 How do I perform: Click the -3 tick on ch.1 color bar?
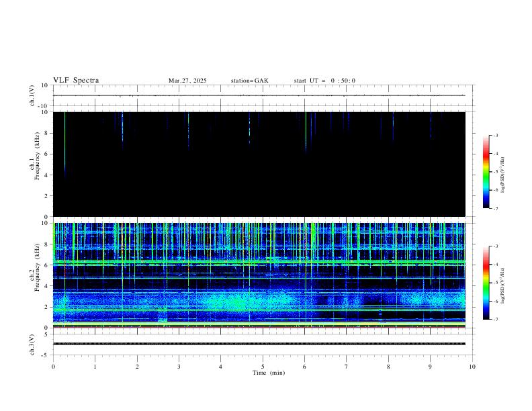click(x=495, y=135)
